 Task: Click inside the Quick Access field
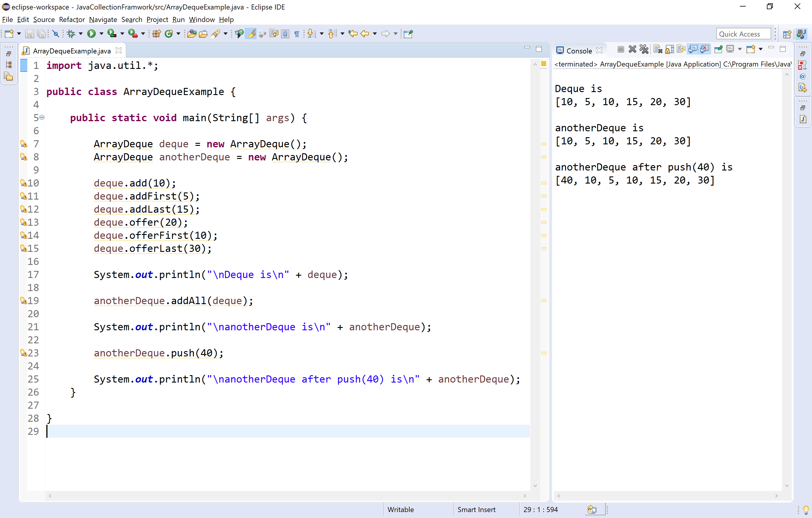(743, 34)
